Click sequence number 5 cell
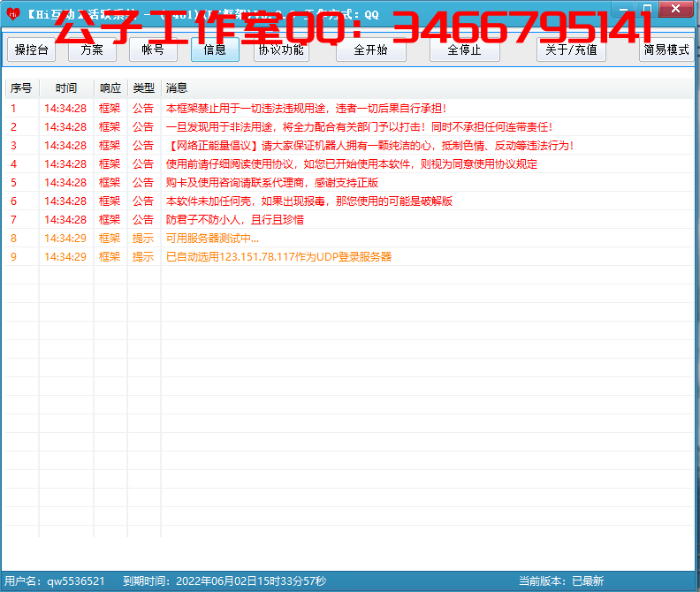This screenshot has height=592, width=700. 14,183
